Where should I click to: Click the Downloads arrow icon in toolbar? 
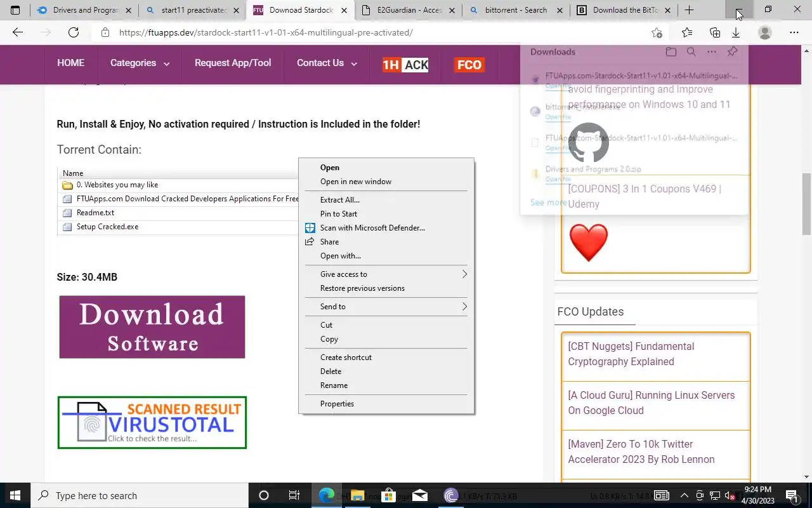[736, 32]
